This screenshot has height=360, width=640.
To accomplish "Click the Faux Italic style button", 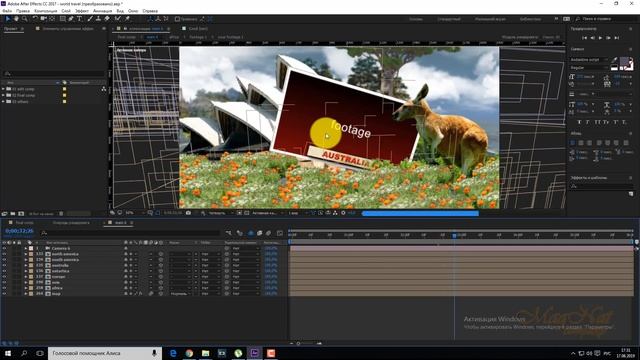I will coord(588,122).
